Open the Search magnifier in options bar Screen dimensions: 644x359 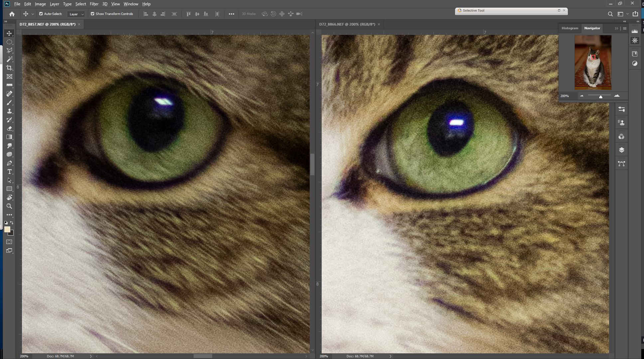[610, 14]
